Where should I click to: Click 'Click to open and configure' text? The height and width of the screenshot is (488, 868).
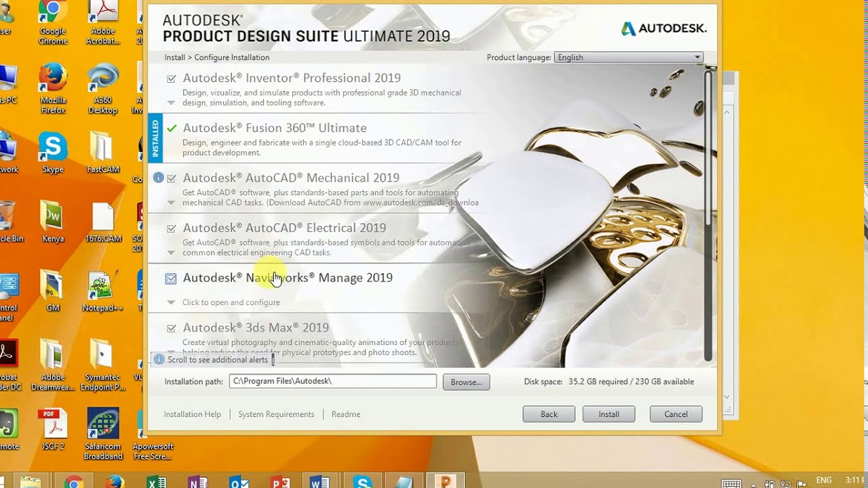point(231,302)
